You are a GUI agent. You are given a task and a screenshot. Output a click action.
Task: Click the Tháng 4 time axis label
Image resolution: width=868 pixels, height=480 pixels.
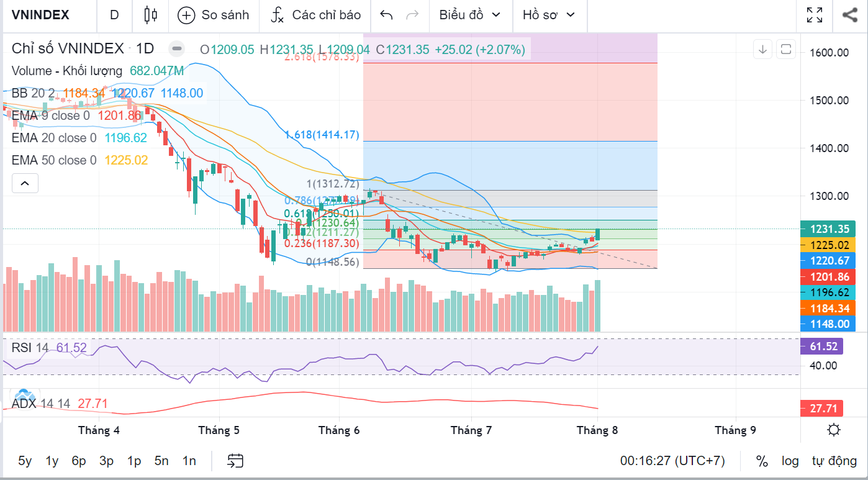click(99, 430)
